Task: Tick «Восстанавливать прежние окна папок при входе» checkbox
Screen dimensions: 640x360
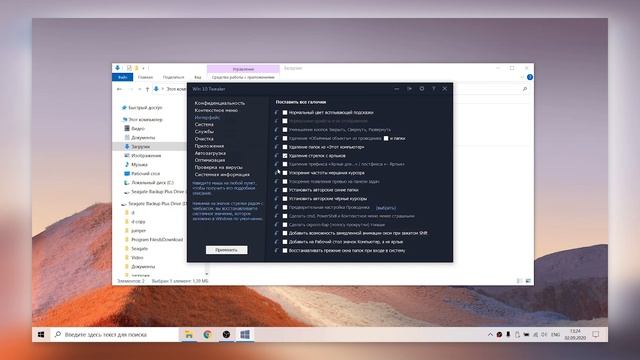Action: tap(285, 250)
